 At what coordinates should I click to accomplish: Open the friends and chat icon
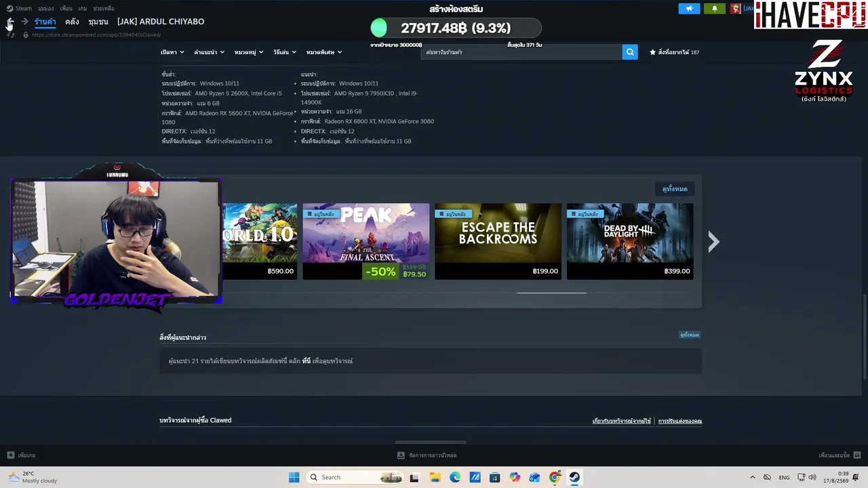click(857, 455)
